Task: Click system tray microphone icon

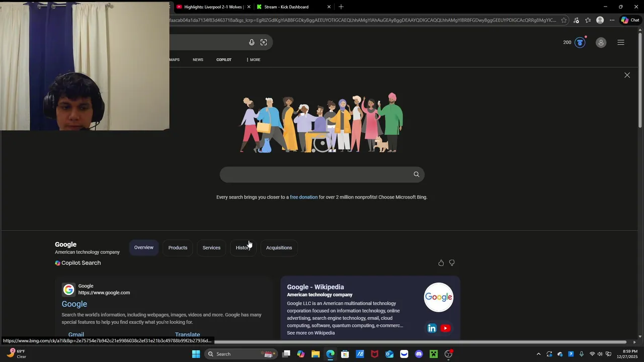Action: click(582, 354)
